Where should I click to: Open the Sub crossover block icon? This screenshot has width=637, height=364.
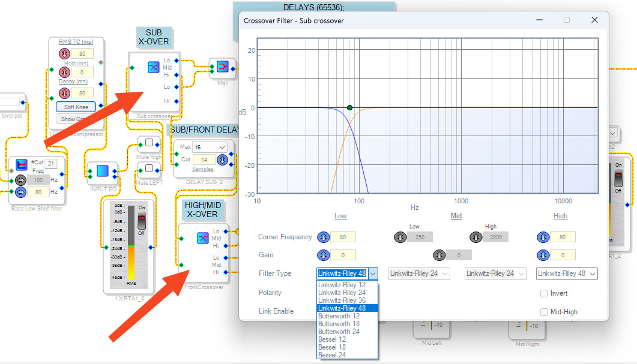[153, 67]
